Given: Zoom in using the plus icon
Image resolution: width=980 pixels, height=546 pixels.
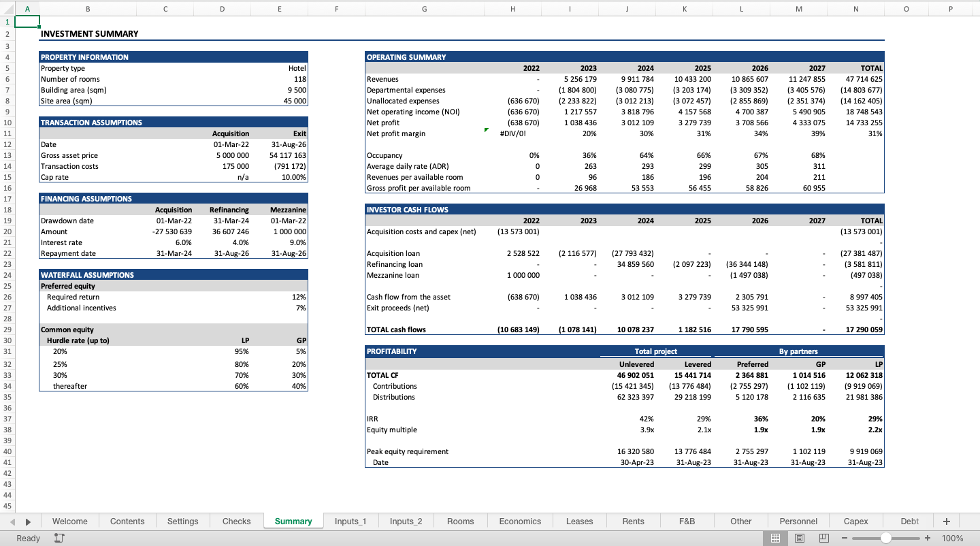Looking at the screenshot, I should click(x=927, y=538).
